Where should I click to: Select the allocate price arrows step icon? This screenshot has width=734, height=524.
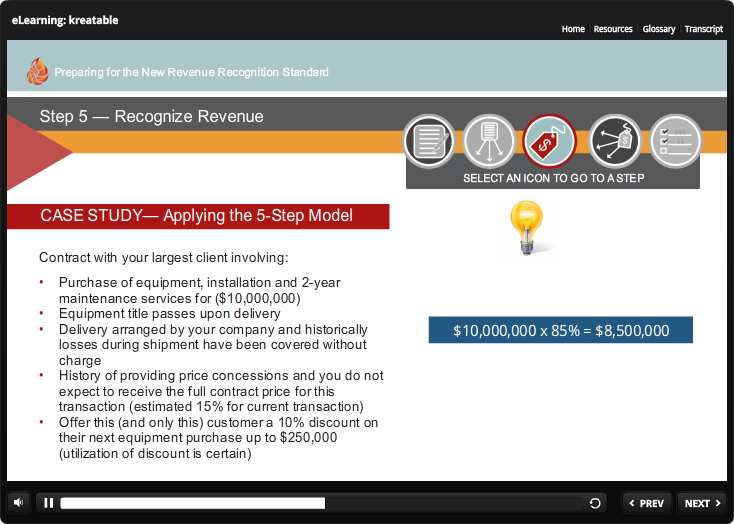[x=615, y=141]
